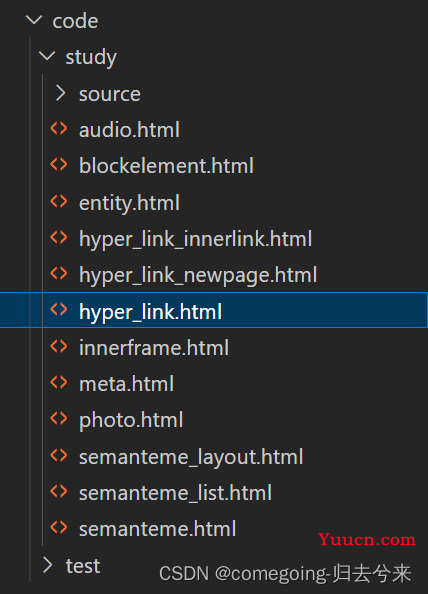Click the HTML icon beside innerframe.html
Image resolution: width=428 pixels, height=594 pixels.
coord(59,347)
